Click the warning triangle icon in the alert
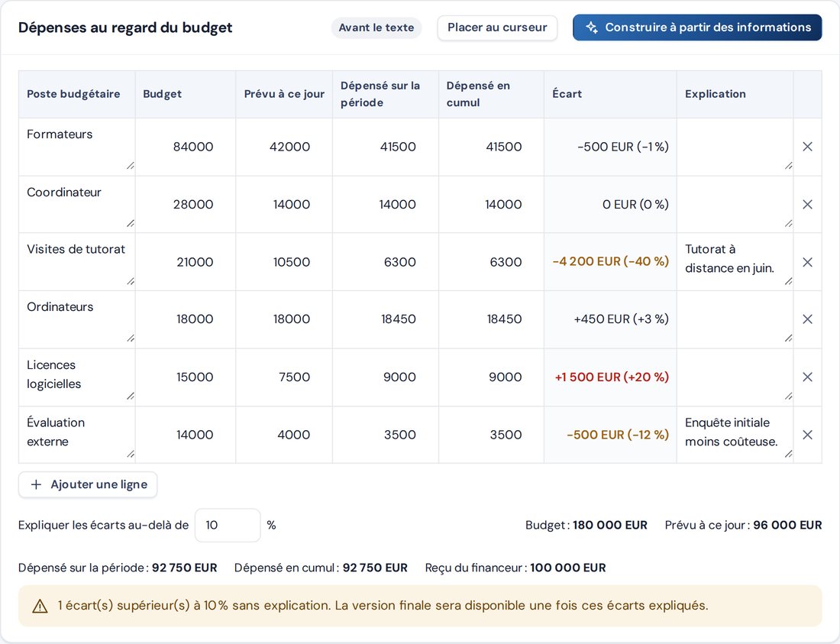This screenshot has height=644, width=840. pyautogui.click(x=40, y=606)
